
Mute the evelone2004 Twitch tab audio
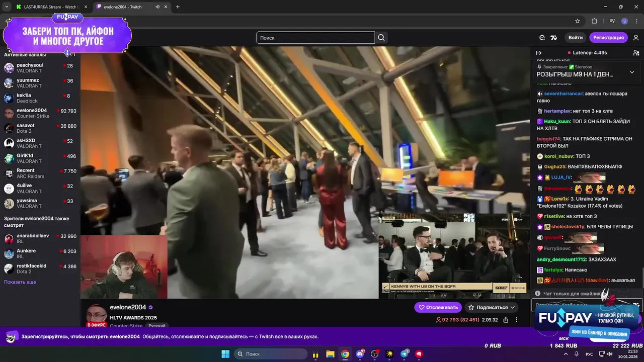point(157,7)
